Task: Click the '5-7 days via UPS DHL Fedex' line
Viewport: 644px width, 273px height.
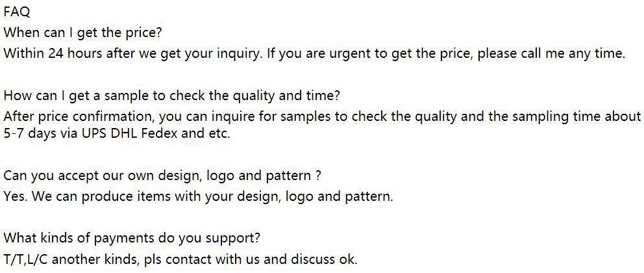Action: (117, 134)
